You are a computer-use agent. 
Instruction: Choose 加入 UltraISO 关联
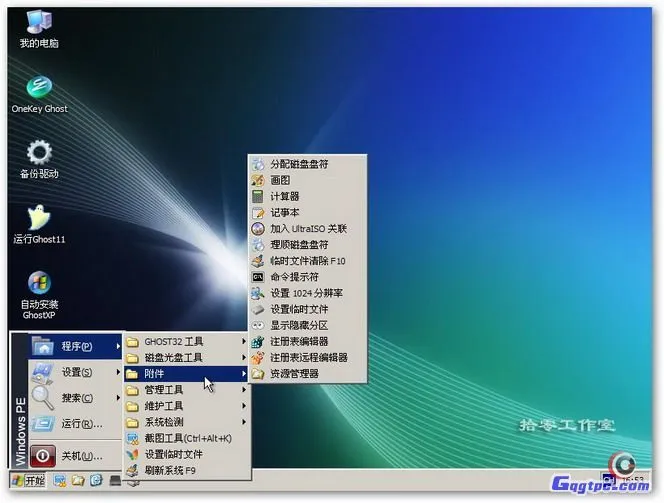(307, 229)
